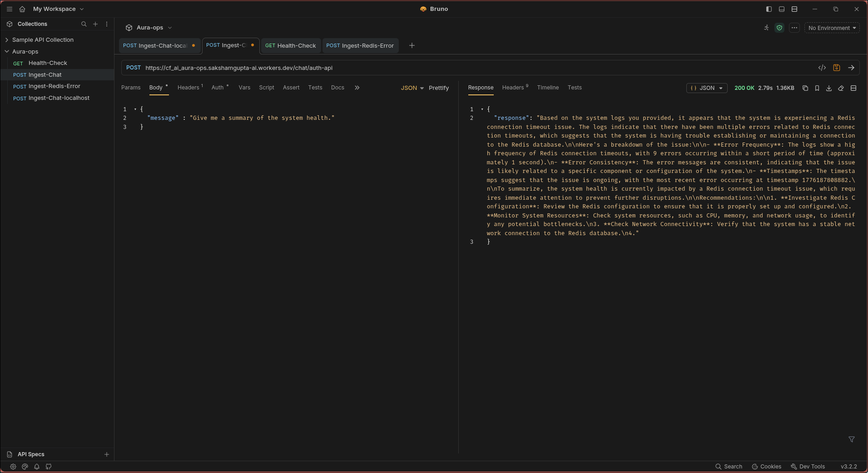Download the response body
Image resolution: width=868 pixels, height=473 pixels.
click(x=829, y=88)
